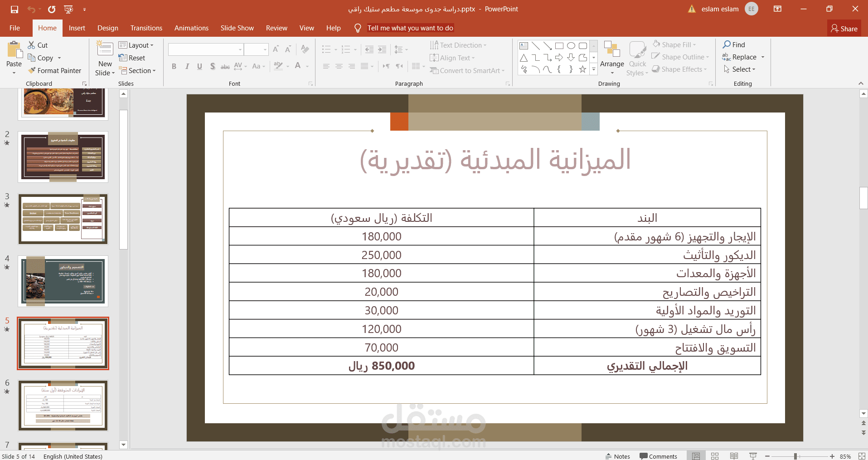The width and height of the screenshot is (868, 460).
Task: Switch to Reading View icon
Action: pyautogui.click(x=734, y=456)
